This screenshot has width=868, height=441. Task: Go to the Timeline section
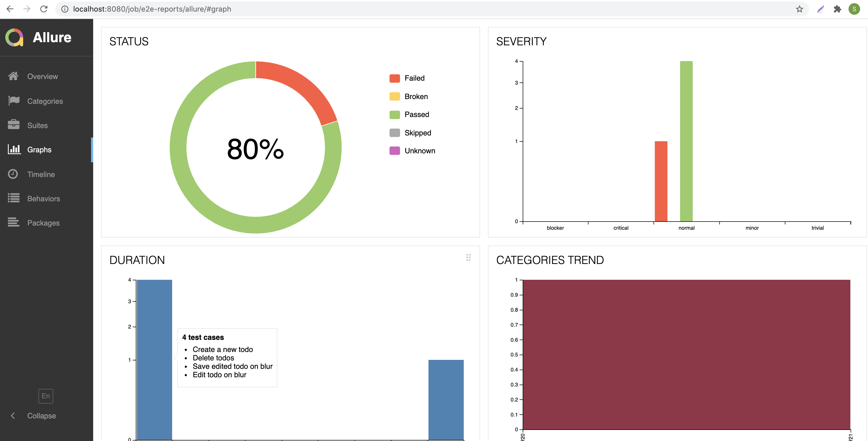point(41,174)
